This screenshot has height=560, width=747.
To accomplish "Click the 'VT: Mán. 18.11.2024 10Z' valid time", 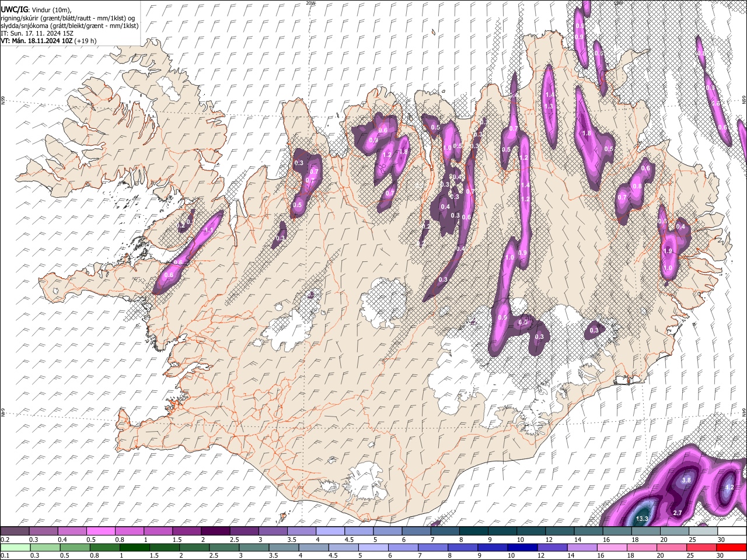I will [x=36, y=41].
